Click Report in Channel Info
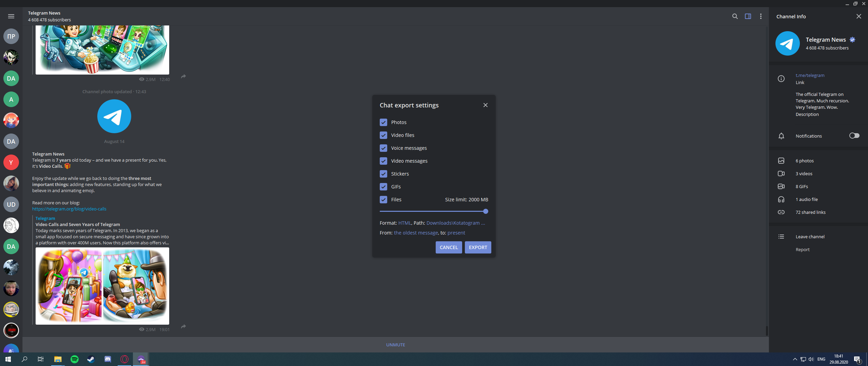The width and height of the screenshot is (868, 366). 802,249
